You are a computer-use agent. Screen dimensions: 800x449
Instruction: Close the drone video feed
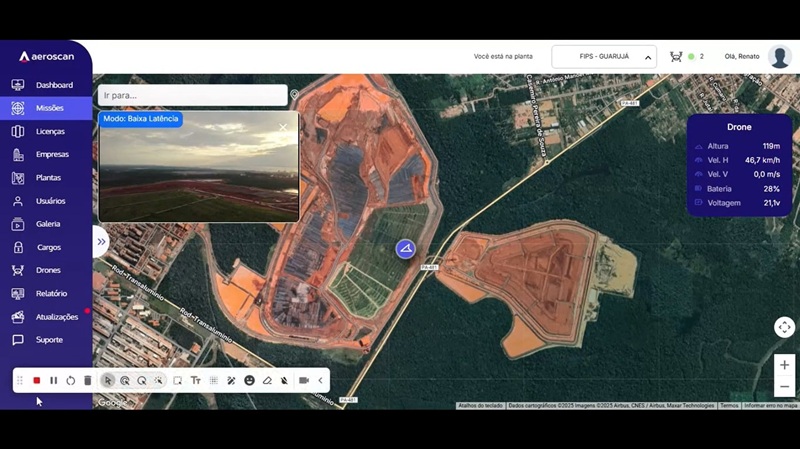pos(283,128)
